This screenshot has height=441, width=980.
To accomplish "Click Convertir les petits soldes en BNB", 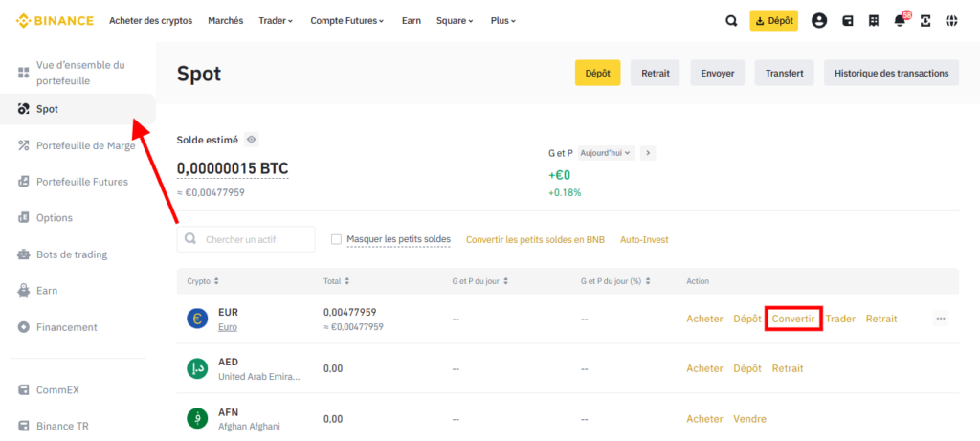I will (x=536, y=240).
